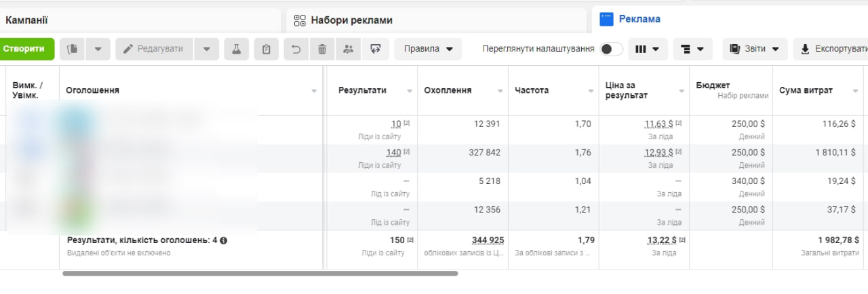The image size is (868, 294).
Task: Click the green Створити button
Action: (x=27, y=49)
